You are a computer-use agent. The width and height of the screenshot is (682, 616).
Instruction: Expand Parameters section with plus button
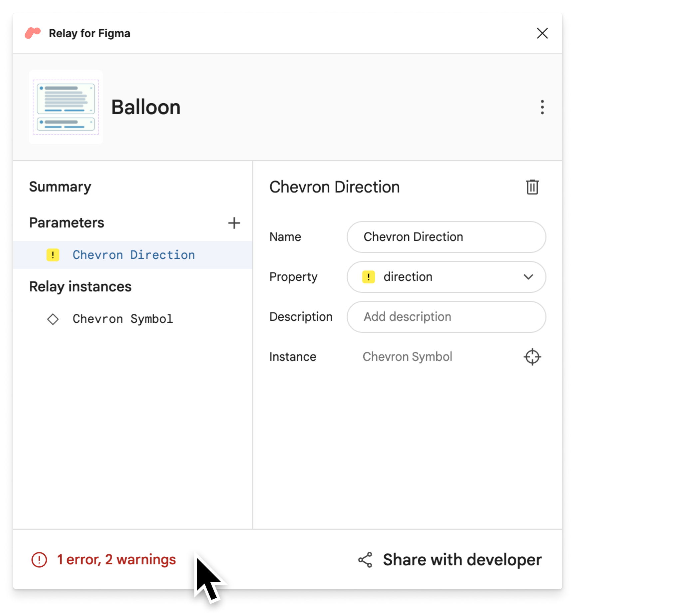point(234,223)
